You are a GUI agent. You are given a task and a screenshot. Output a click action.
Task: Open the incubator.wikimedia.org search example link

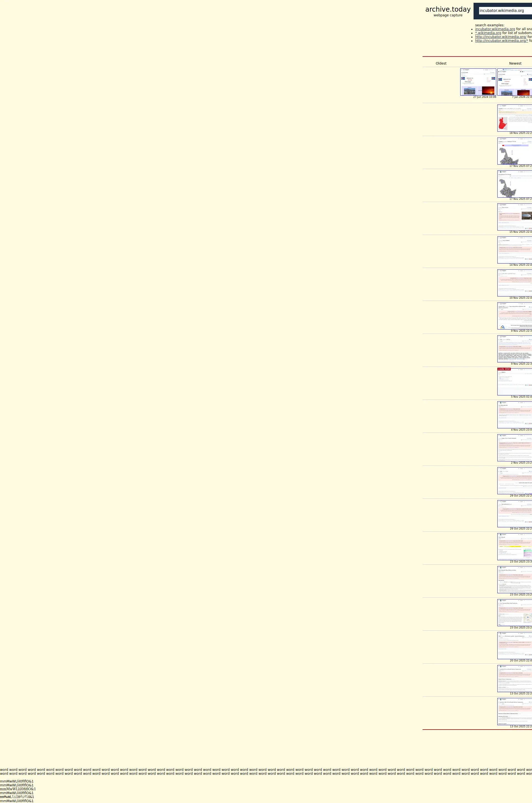click(495, 29)
